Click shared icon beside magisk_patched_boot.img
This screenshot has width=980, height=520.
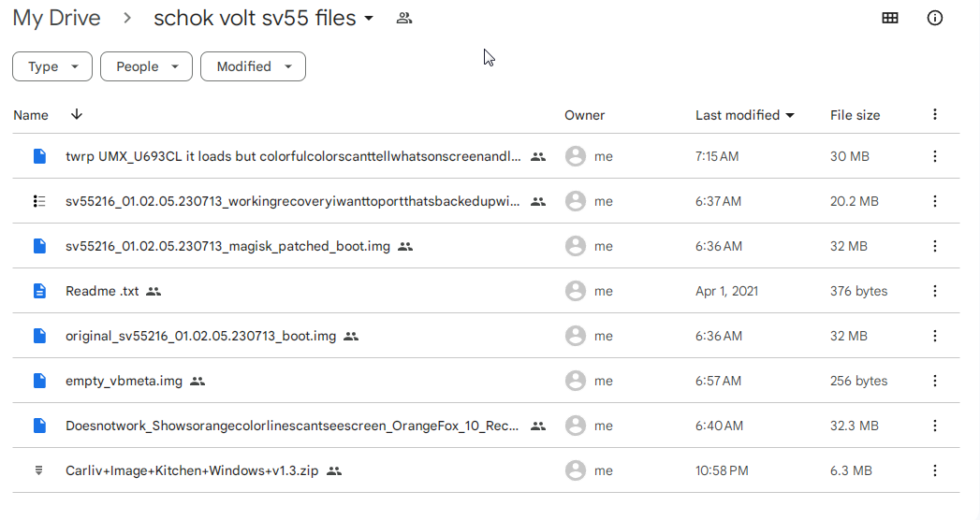405,247
